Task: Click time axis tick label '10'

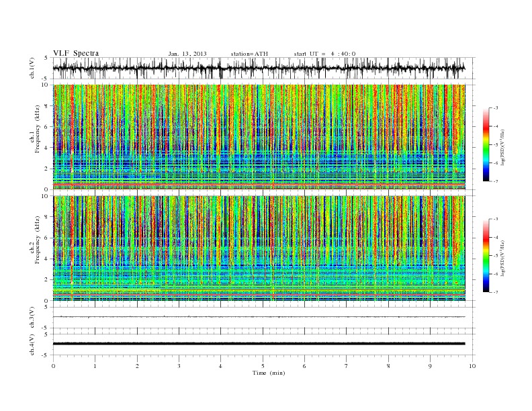Action: 472,366
